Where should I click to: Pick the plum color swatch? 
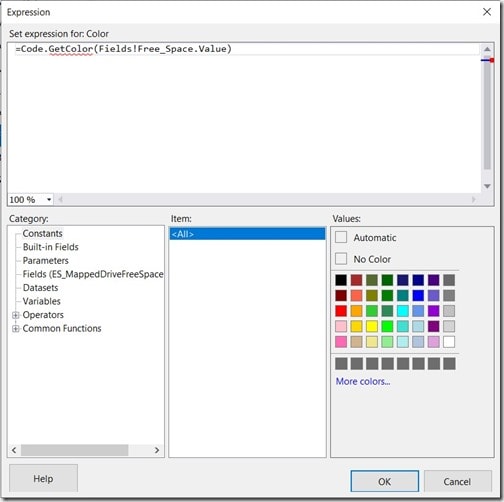tap(433, 342)
